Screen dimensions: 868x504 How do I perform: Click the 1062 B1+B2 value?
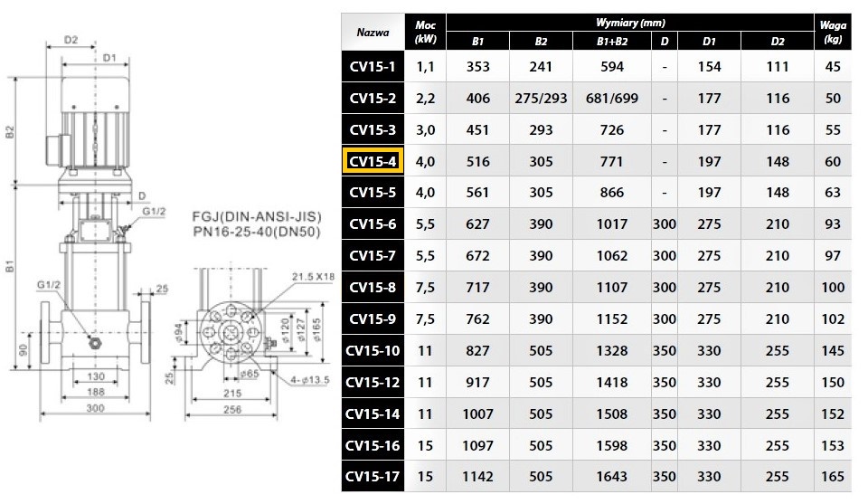(x=612, y=255)
